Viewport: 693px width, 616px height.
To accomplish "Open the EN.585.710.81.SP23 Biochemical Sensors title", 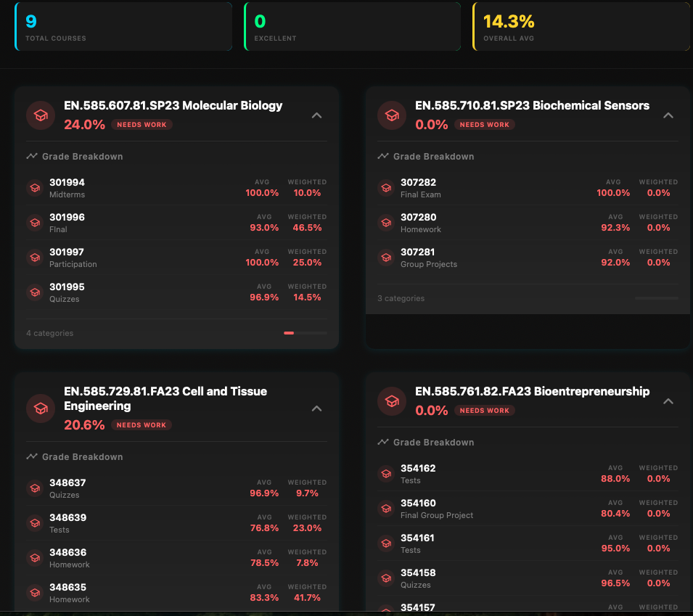I will pos(532,105).
